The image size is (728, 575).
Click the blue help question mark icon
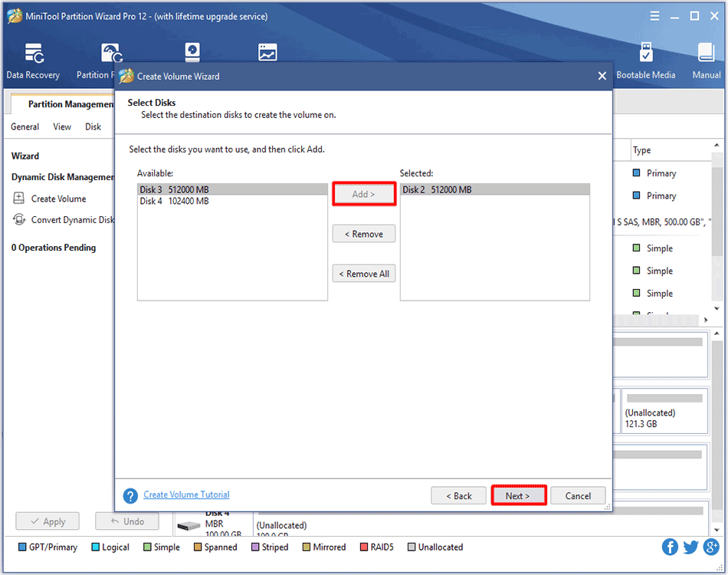[130, 495]
